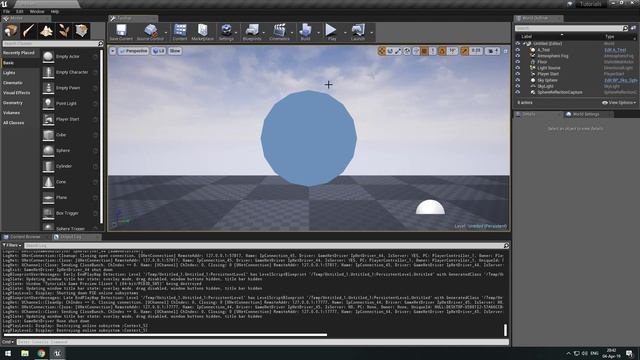Click the Filters dropdown in Output Log
The image size is (640, 360).
[x=12, y=245]
